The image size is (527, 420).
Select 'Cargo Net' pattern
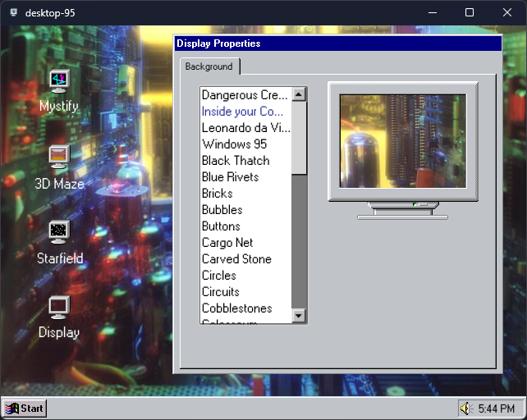coord(245,243)
